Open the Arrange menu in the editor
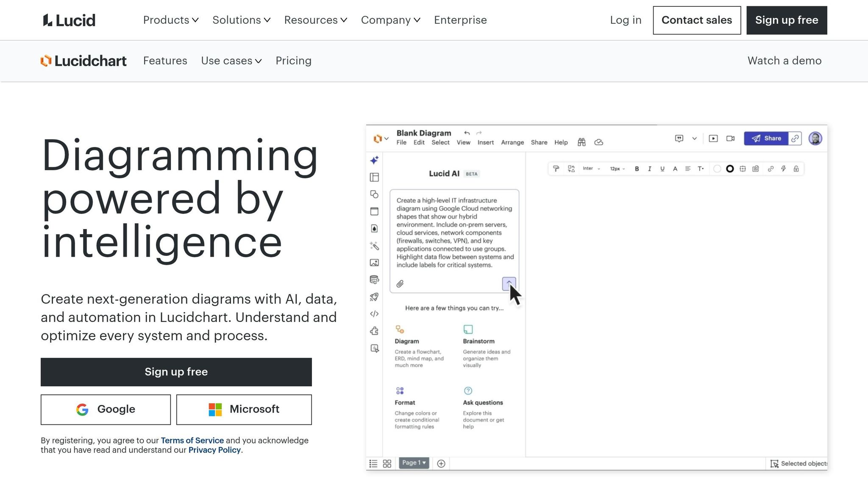Image resolution: width=868 pixels, height=488 pixels. point(512,142)
